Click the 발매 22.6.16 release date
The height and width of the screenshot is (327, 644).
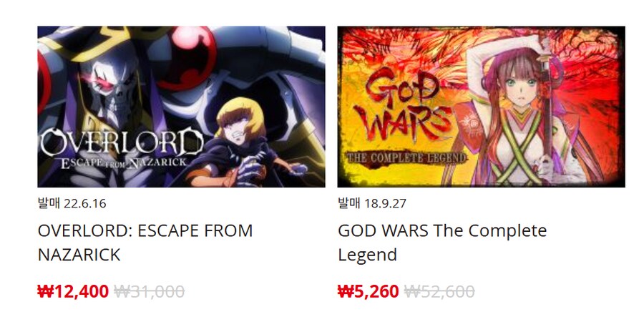pos(72,203)
